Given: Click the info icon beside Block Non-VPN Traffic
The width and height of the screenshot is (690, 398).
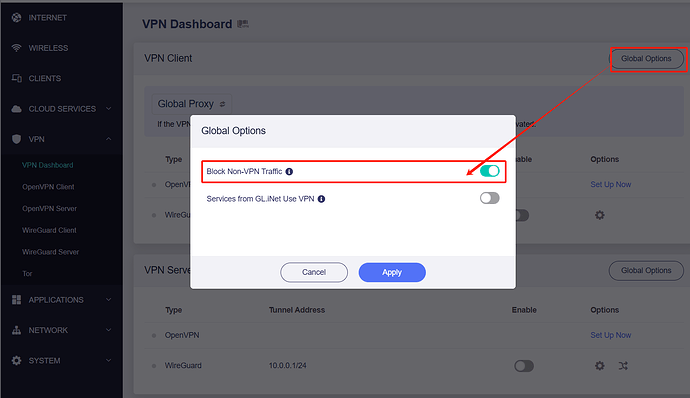Looking at the screenshot, I should click(289, 172).
